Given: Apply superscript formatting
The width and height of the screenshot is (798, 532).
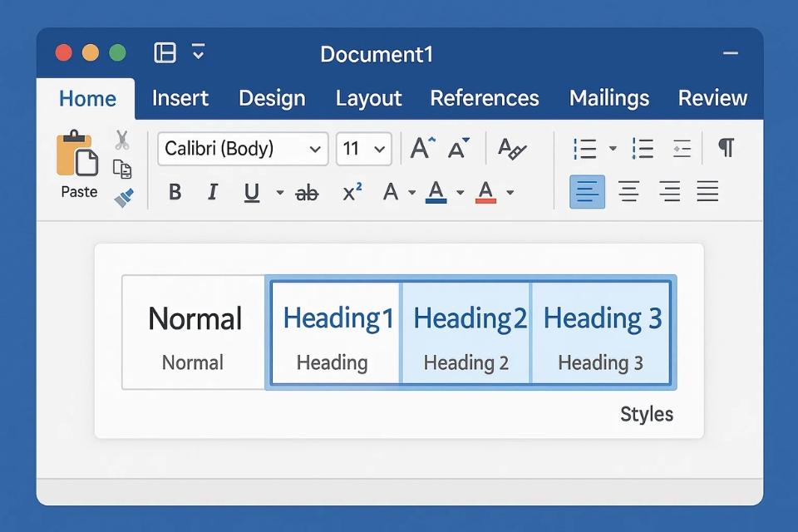Looking at the screenshot, I should click(352, 193).
